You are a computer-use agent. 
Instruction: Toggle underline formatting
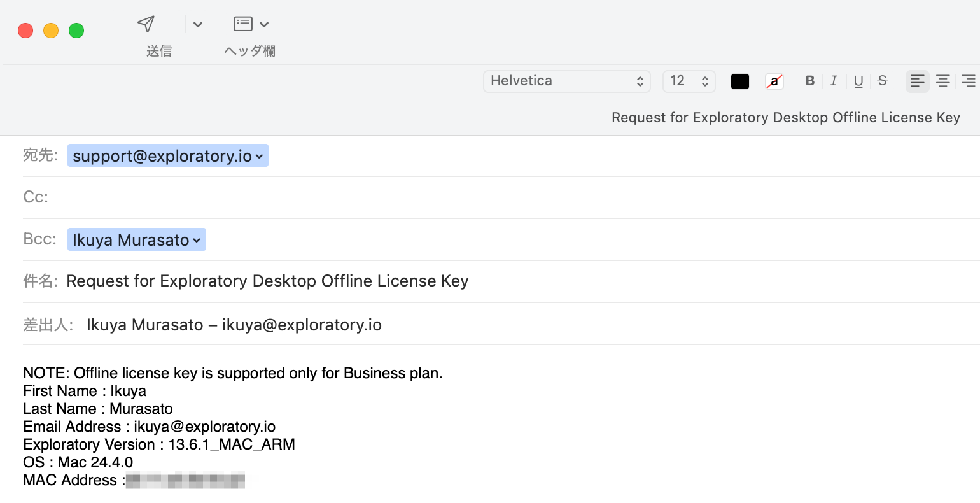pos(858,81)
